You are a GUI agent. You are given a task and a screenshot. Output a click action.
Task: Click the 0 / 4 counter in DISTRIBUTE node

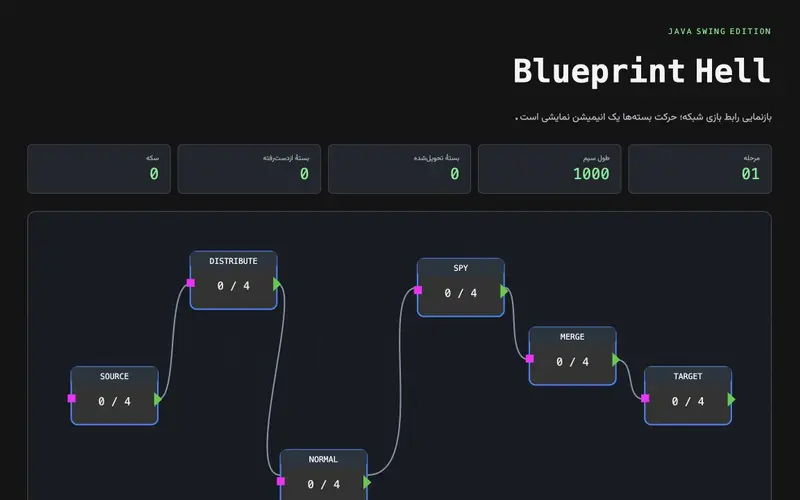click(233, 286)
